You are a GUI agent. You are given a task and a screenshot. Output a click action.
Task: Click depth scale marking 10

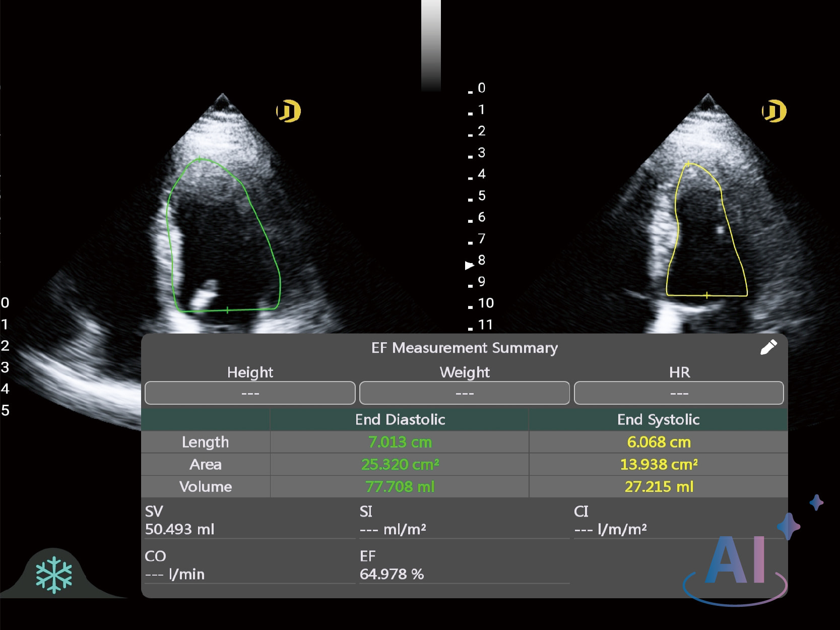point(486,303)
